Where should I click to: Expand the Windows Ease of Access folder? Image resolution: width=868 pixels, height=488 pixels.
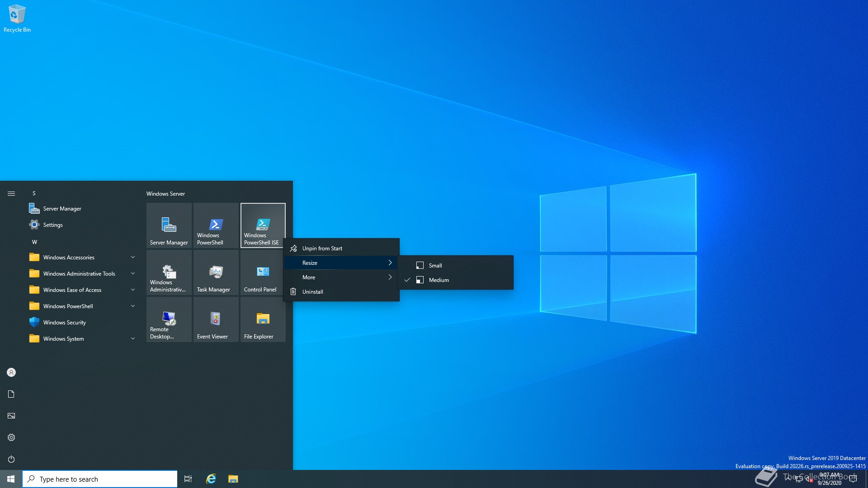coord(81,290)
